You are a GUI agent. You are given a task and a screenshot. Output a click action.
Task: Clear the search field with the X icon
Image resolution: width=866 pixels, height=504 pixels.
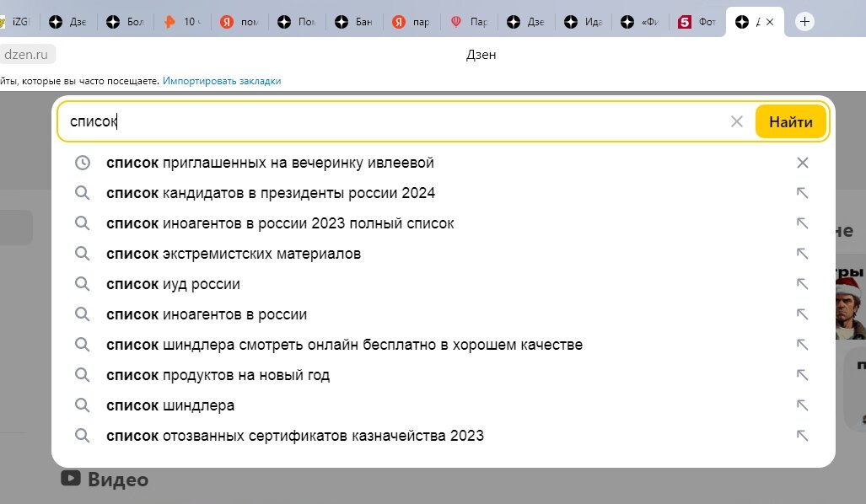[x=737, y=121]
